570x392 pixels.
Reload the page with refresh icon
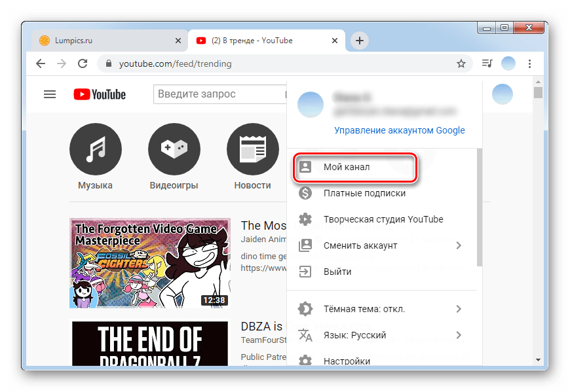83,64
